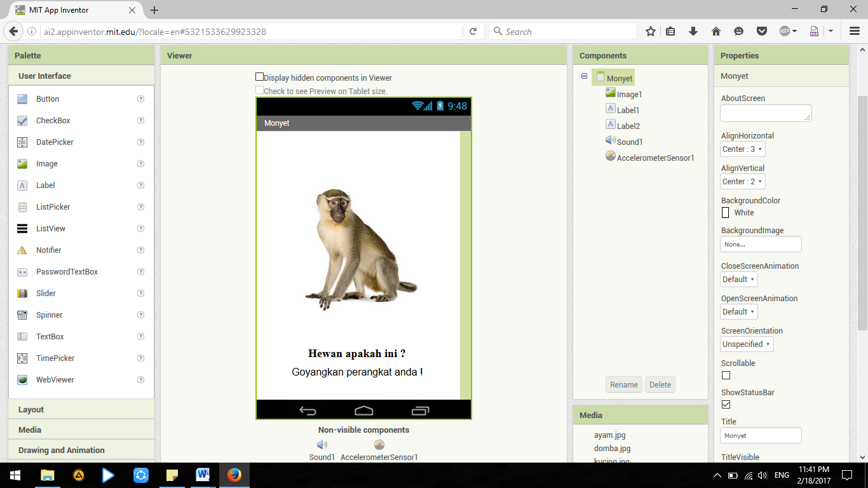Open help for the Notifier component

pyautogui.click(x=141, y=250)
